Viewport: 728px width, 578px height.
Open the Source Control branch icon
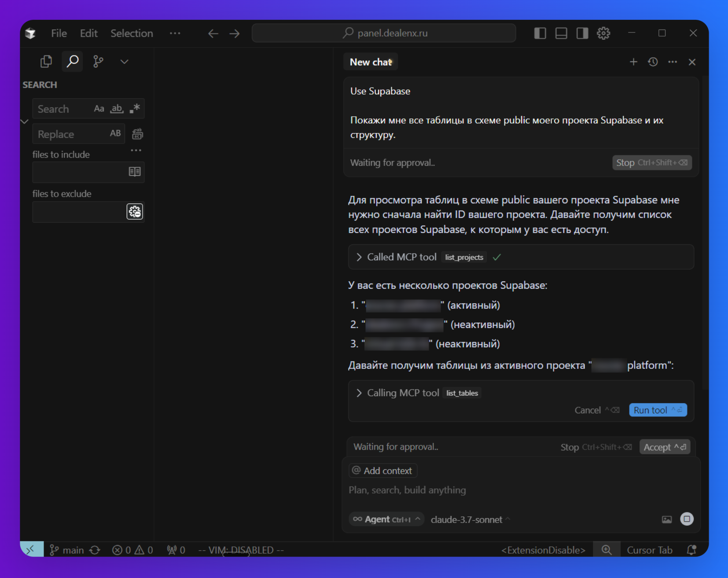click(x=98, y=62)
